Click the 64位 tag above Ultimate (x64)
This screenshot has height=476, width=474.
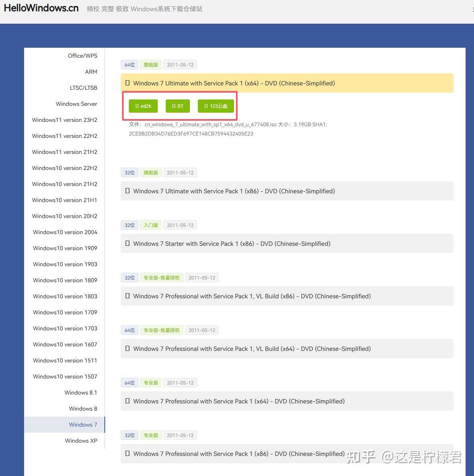[130, 65]
